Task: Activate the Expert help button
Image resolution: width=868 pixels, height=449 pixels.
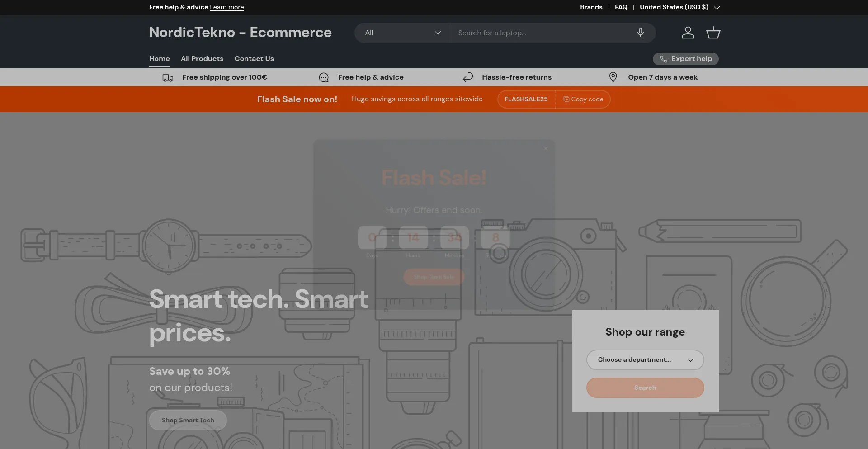Action: 685,59
